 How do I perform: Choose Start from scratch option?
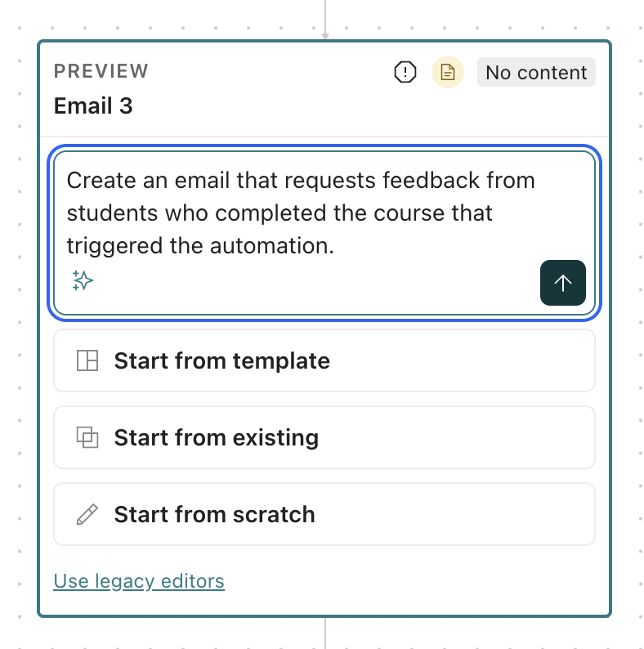pyautogui.click(x=324, y=514)
